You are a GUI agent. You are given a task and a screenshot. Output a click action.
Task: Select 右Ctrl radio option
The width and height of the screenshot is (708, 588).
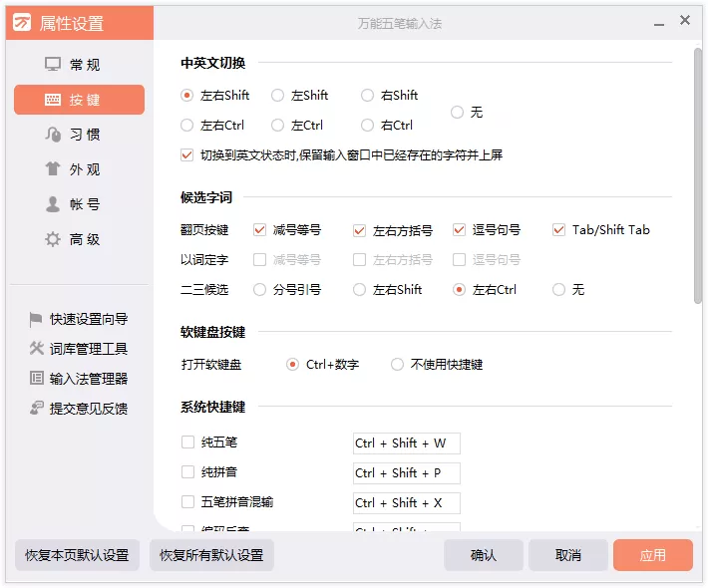pyautogui.click(x=368, y=125)
